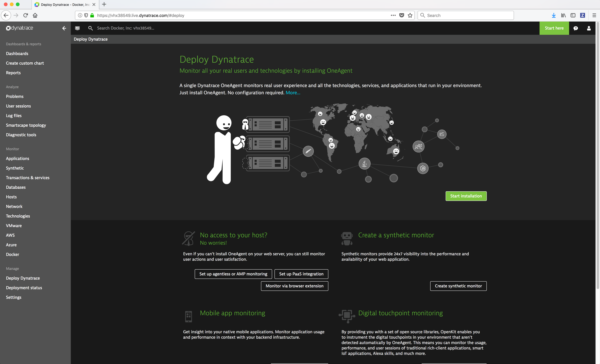Click the tracking protection shield icon
The image size is (600, 364).
[86, 15]
